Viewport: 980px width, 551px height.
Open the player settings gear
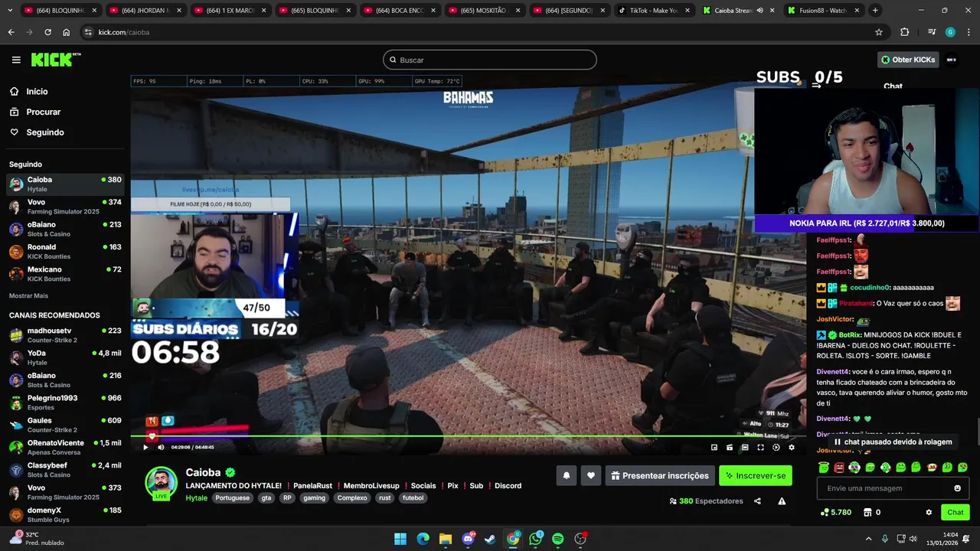[x=792, y=447]
